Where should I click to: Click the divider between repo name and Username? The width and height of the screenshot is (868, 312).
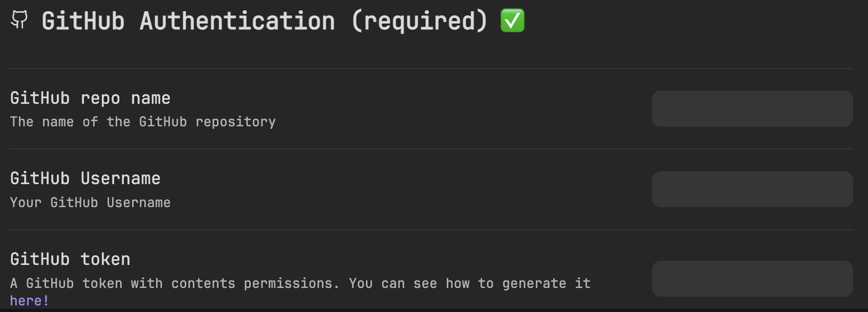(x=431, y=149)
